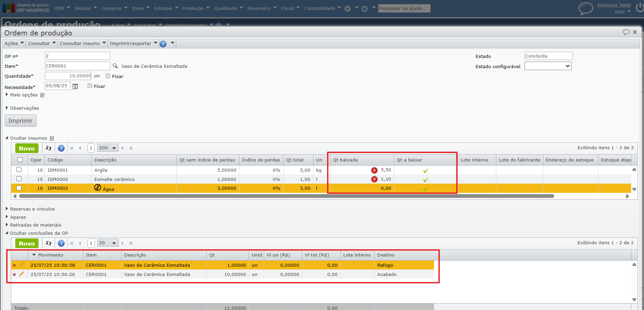644x310 pixels.
Task: Check the Esmalte cerâmico row checkbox
Action: (x=19, y=179)
